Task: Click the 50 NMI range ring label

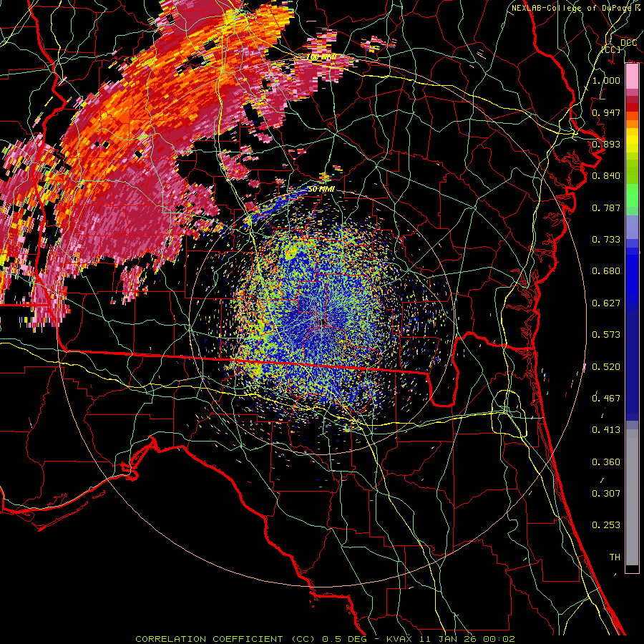Action: pos(321,189)
